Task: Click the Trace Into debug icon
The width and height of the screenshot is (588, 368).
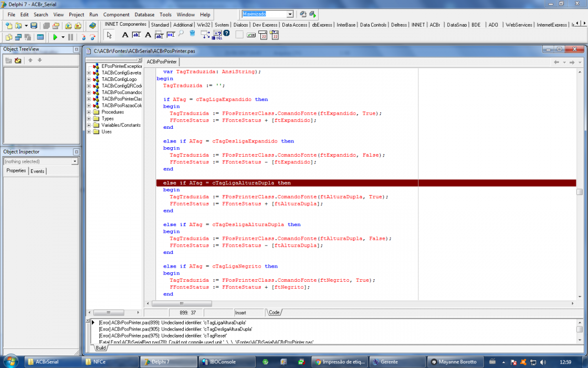Action: point(83,37)
